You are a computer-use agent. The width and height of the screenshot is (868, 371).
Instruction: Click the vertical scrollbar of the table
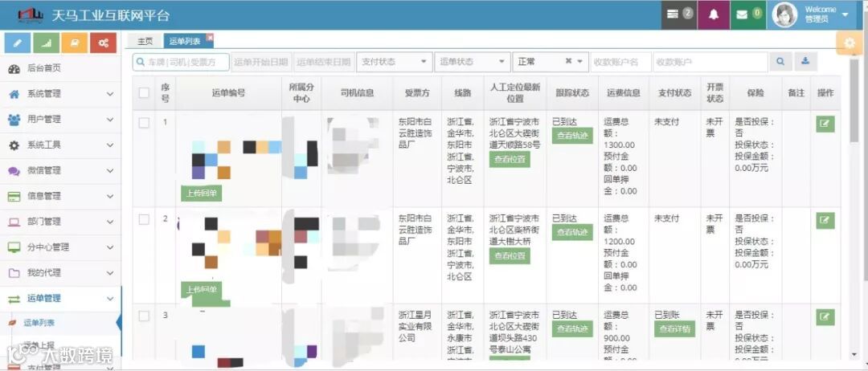pyautogui.click(x=854, y=100)
